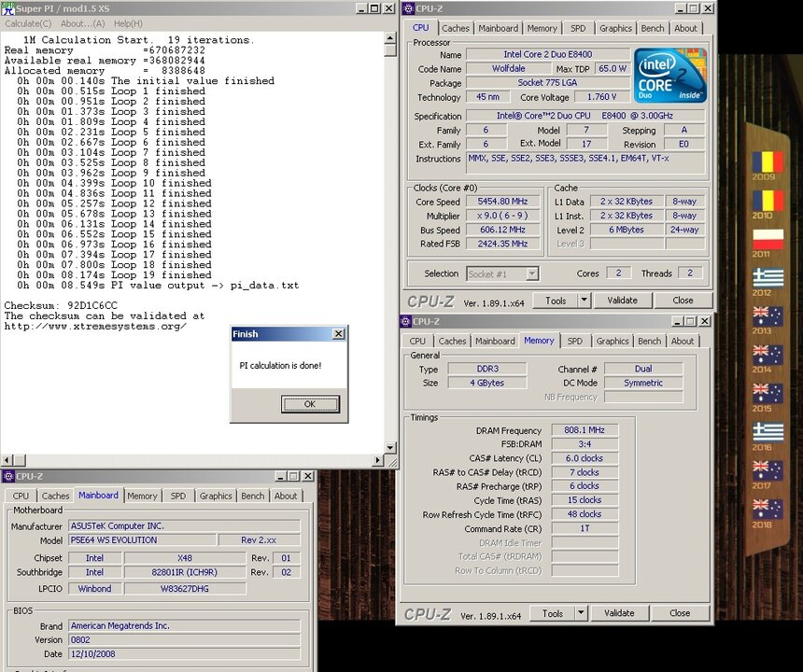Click Close button in CPU-Z Memory window
The height and width of the screenshot is (672, 803).
click(x=680, y=612)
